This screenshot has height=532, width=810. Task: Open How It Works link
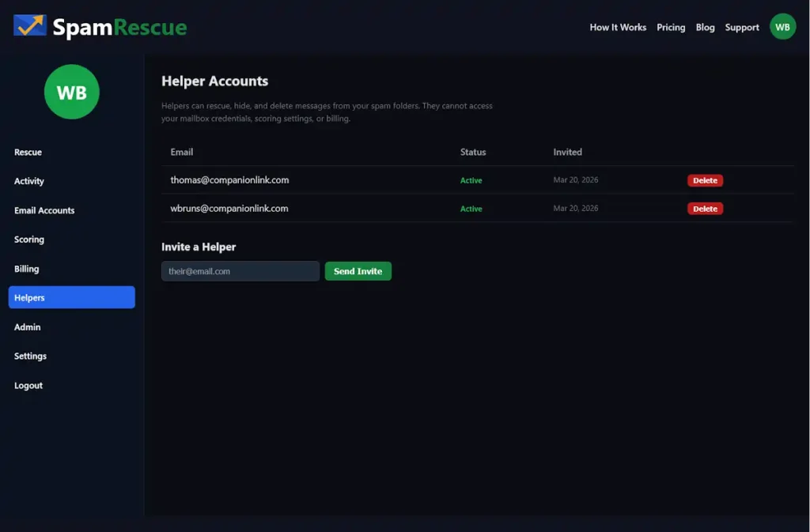pyautogui.click(x=618, y=27)
